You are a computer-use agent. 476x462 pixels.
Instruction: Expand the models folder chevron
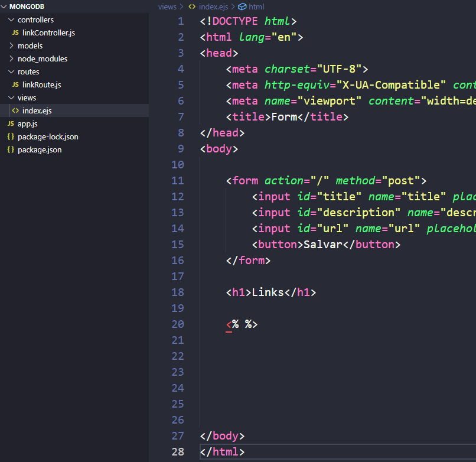tap(11, 45)
